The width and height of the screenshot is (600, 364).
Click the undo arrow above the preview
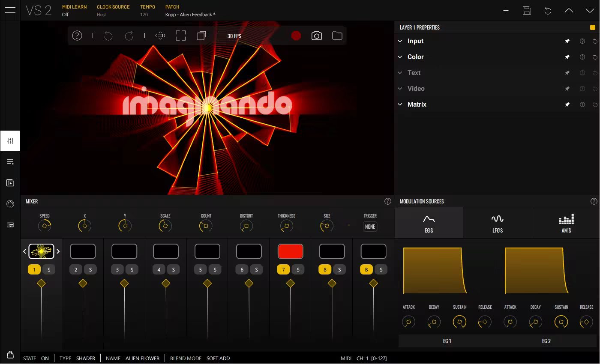[108, 36]
